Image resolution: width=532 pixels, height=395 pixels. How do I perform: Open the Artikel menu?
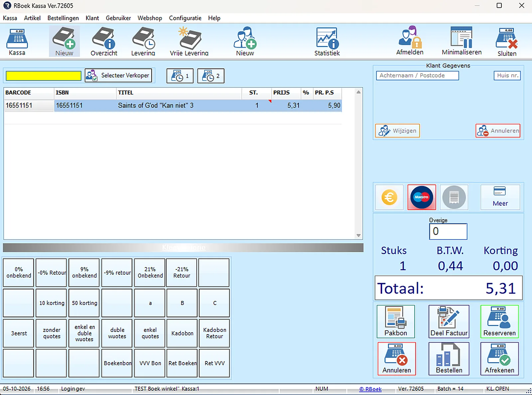coord(32,18)
